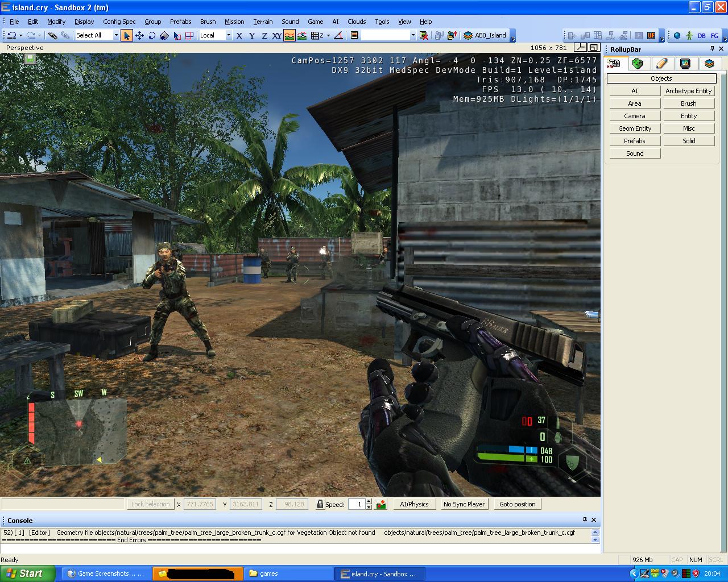Click the Unlink objects icon
The image size is (728, 582).
tap(65, 35)
